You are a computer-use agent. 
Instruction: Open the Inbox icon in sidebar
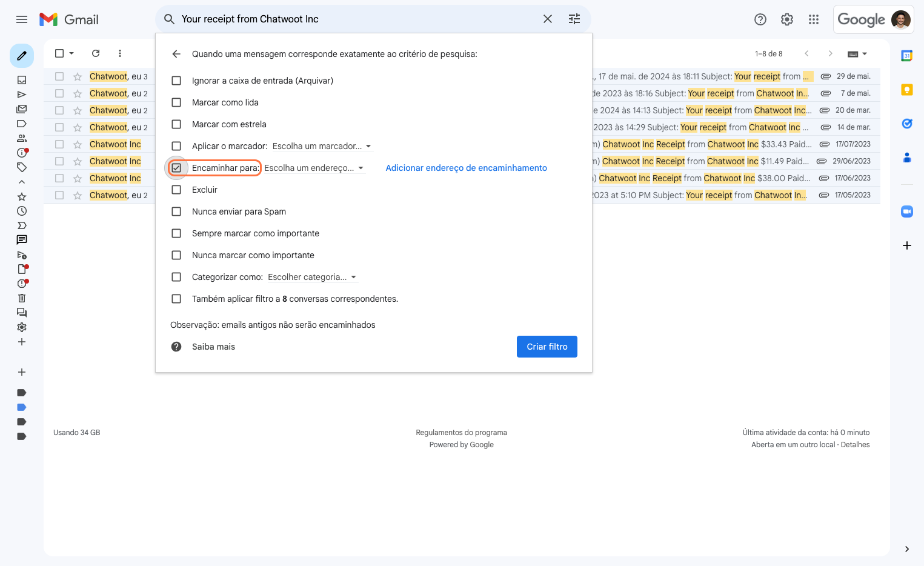tap(22, 80)
